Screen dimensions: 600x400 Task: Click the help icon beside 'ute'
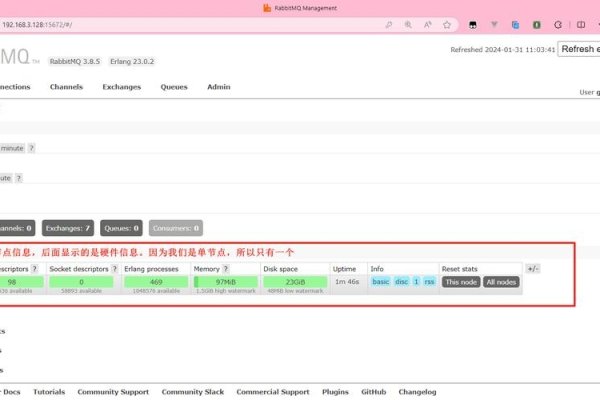click(18, 178)
